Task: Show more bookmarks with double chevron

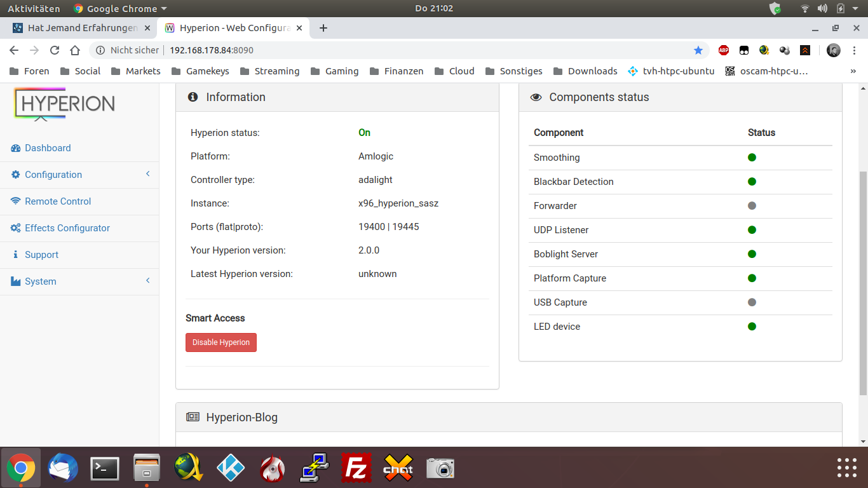Action: (853, 71)
